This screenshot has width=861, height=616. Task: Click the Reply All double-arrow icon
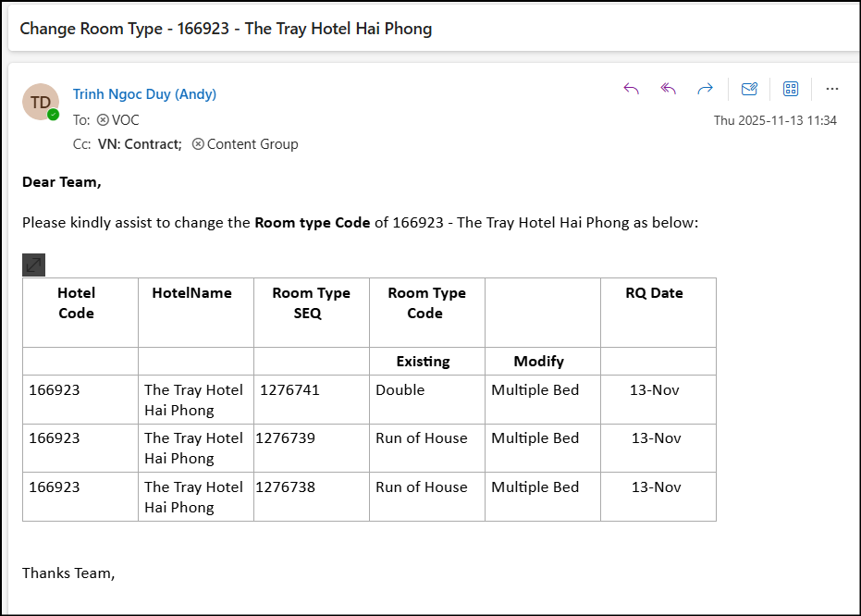669,89
